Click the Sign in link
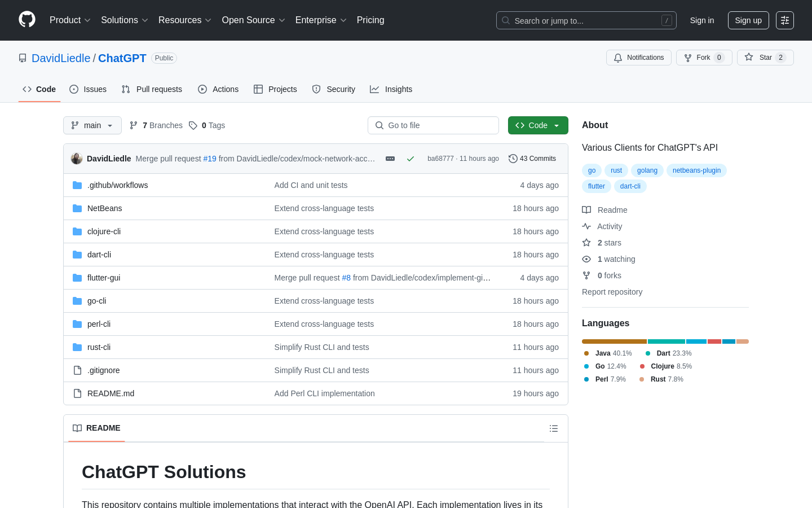Image resolution: width=812 pixels, height=508 pixels. (x=702, y=20)
